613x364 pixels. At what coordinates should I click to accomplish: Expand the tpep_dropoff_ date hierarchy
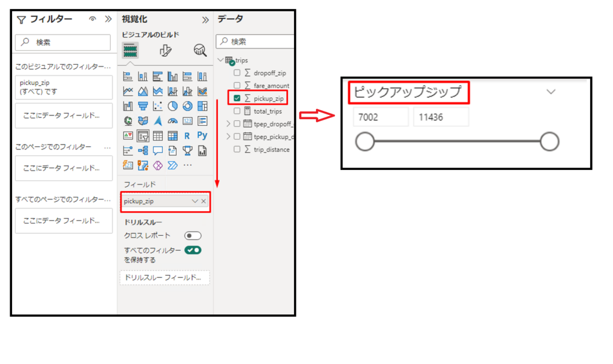coord(228,123)
